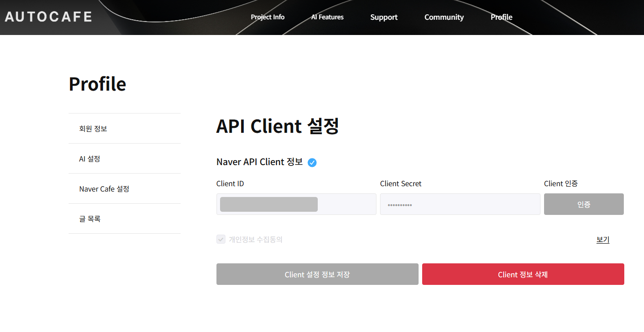Open Naver Cafe 설정 in the sidebar

tap(104, 189)
